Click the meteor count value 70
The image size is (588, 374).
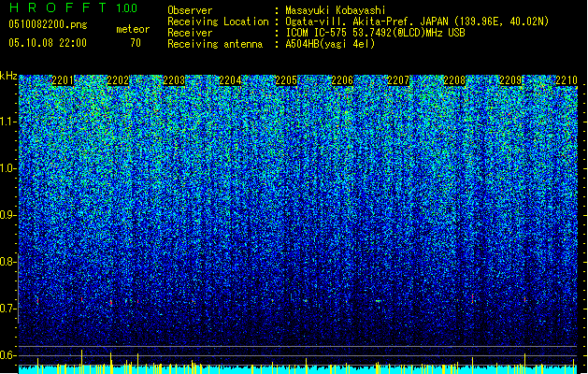pos(136,43)
